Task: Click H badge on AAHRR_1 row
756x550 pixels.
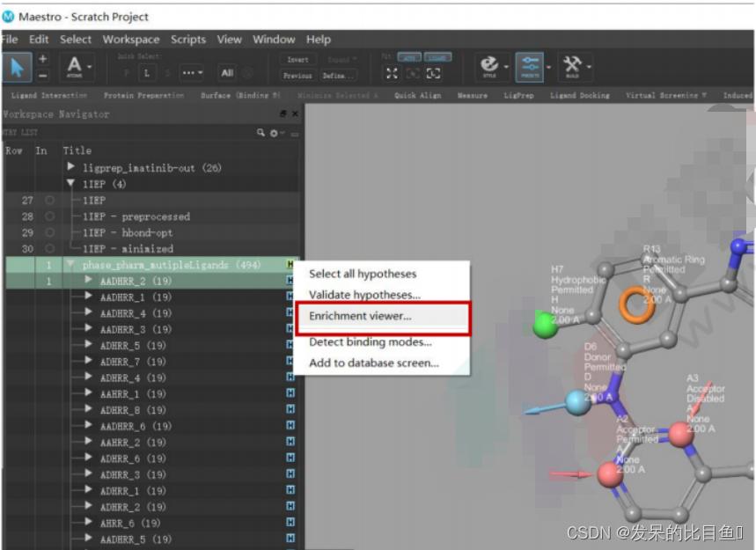Action: [290, 393]
